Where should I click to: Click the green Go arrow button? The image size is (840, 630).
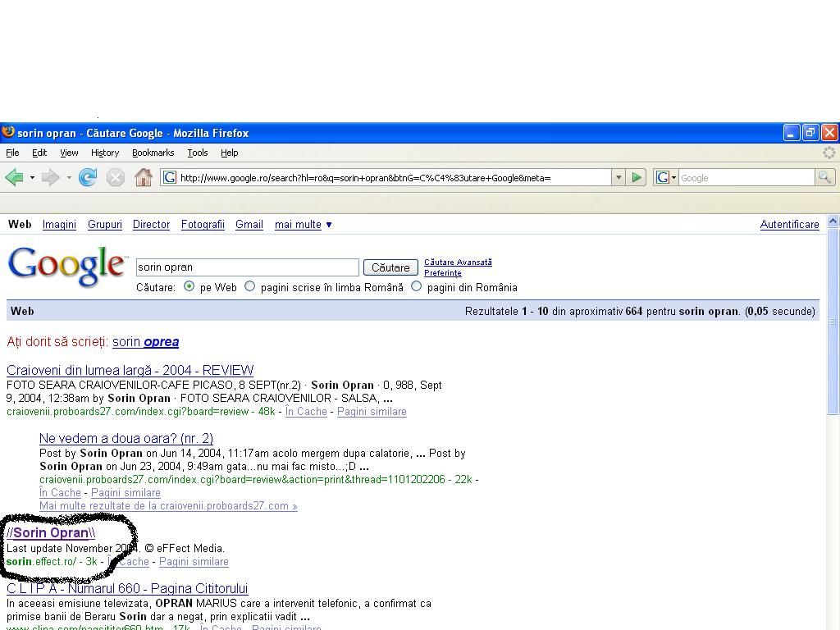click(x=637, y=177)
